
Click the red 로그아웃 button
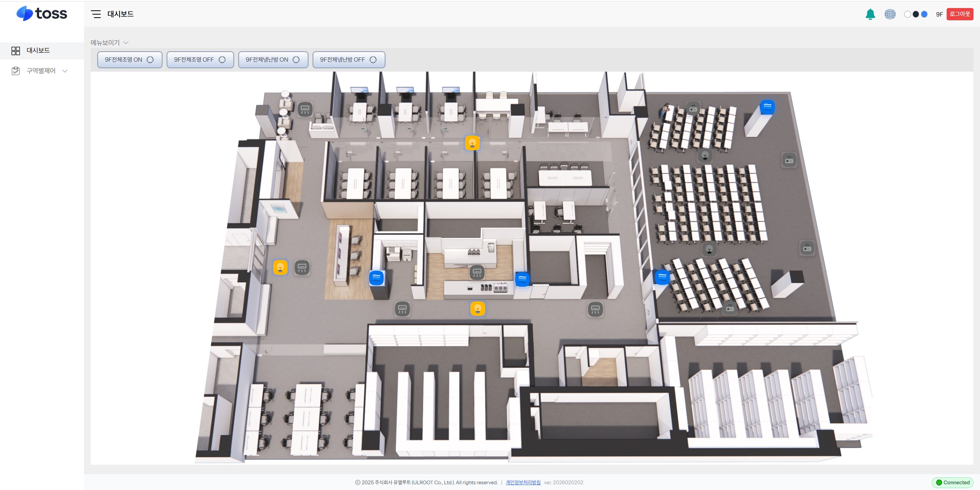pos(960,14)
